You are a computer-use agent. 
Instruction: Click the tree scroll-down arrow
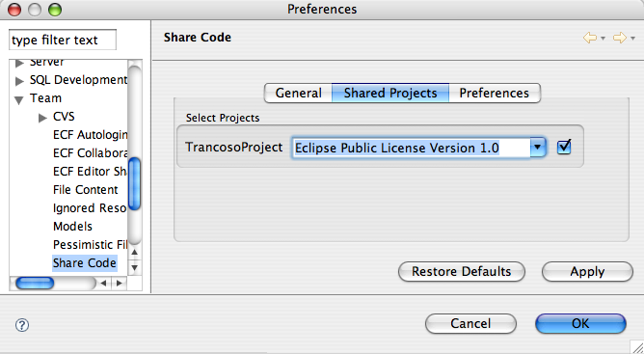pyautogui.click(x=134, y=267)
